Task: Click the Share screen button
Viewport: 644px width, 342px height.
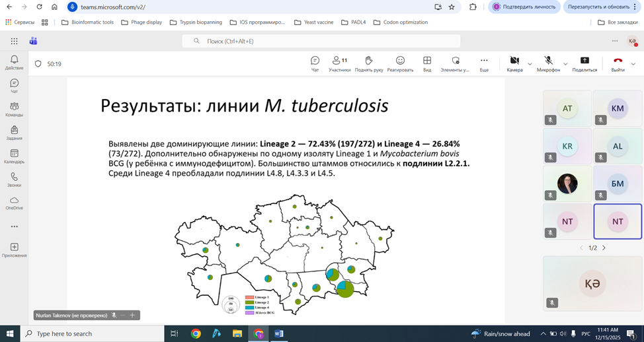Action: [x=584, y=63]
